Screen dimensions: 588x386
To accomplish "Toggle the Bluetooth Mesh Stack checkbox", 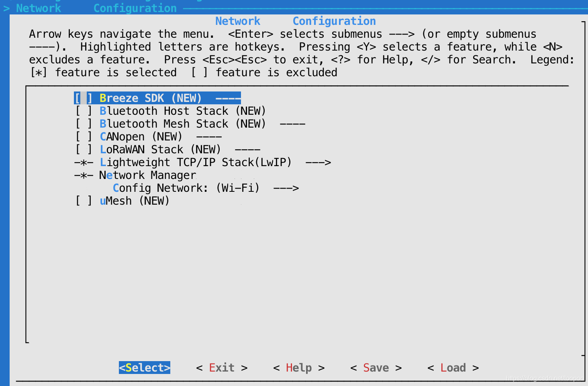I will point(84,124).
